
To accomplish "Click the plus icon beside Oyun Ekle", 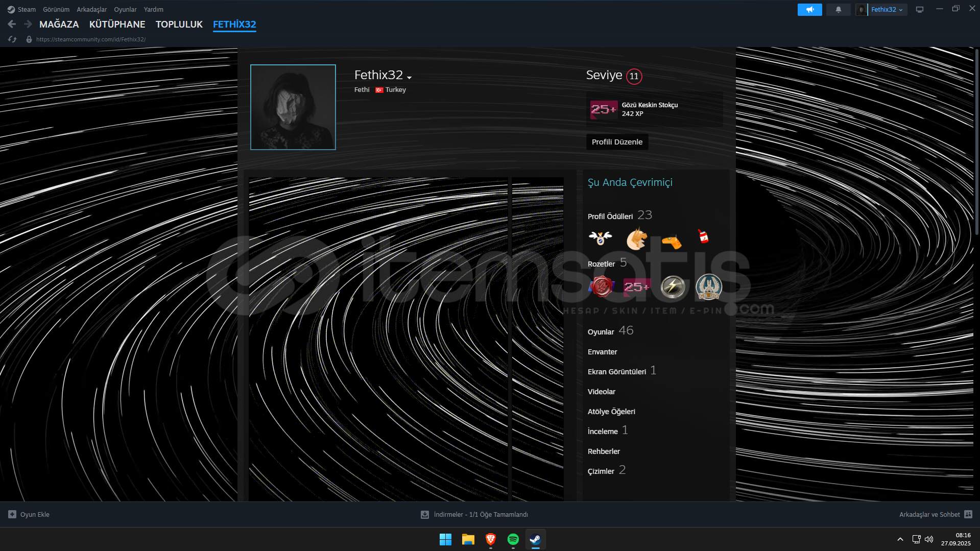I will coord(12,514).
